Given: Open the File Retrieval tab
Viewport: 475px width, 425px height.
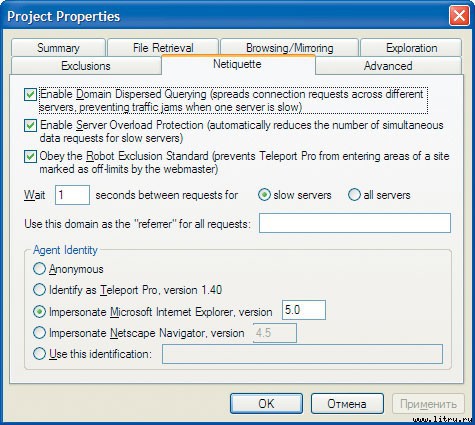Looking at the screenshot, I should (x=163, y=48).
